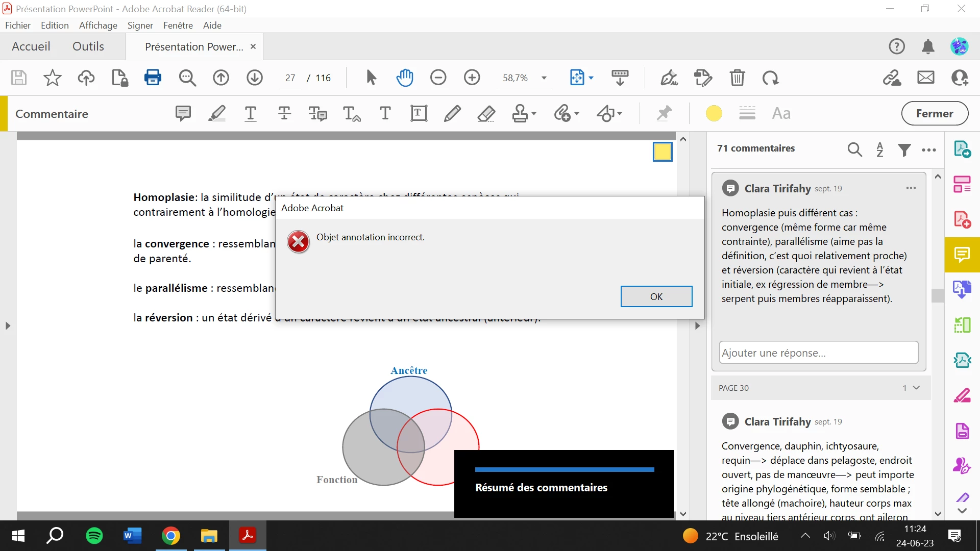
Task: Collapse the PAGE 30 comments group
Action: point(916,388)
